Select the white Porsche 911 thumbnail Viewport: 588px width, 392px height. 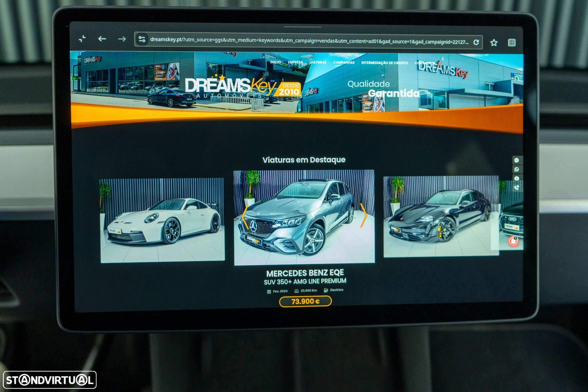pos(162,220)
